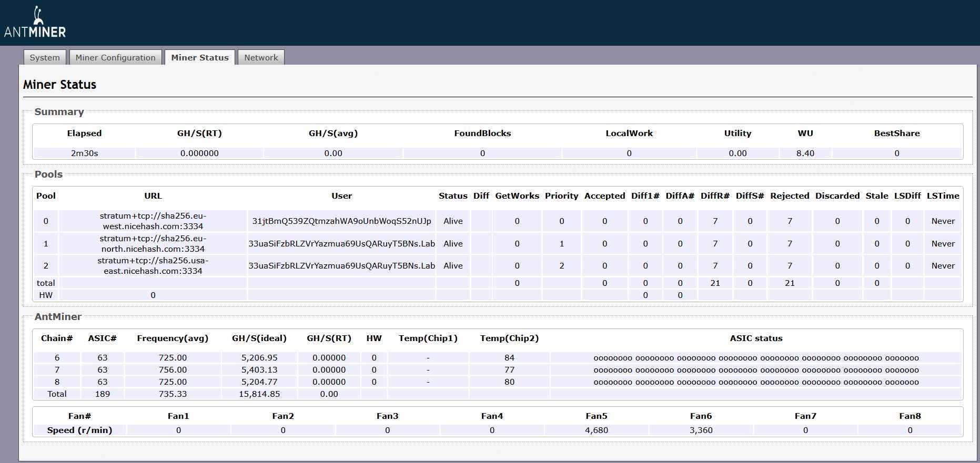The height and width of the screenshot is (463, 980).
Task: Click chain 7 ideal hashrate 5,403.13
Action: [259, 370]
